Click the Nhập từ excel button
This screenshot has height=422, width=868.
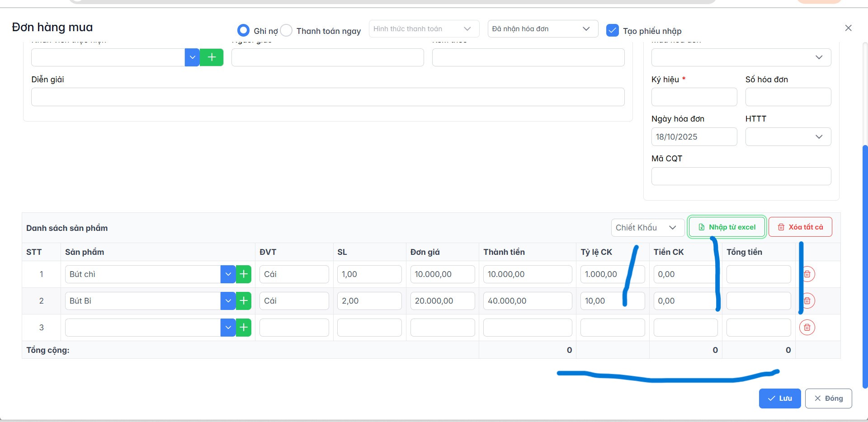[726, 227]
